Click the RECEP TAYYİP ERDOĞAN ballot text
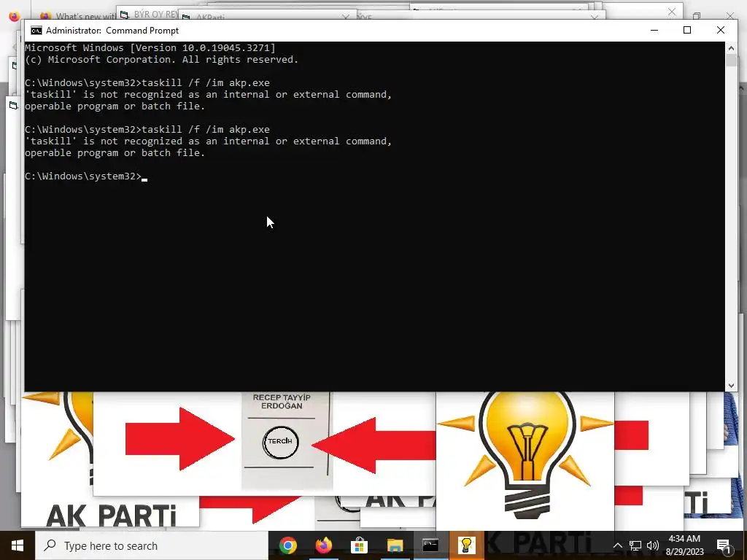This screenshot has width=747, height=560. pos(282,402)
